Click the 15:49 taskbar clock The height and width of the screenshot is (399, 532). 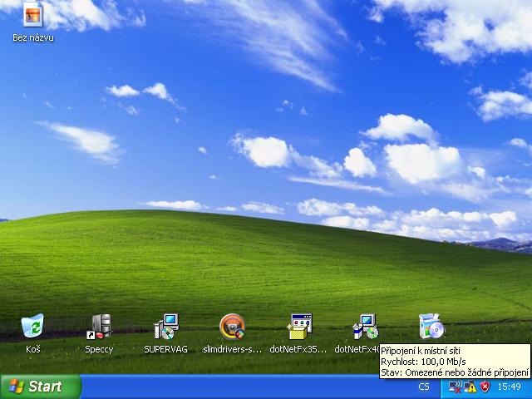(509, 387)
